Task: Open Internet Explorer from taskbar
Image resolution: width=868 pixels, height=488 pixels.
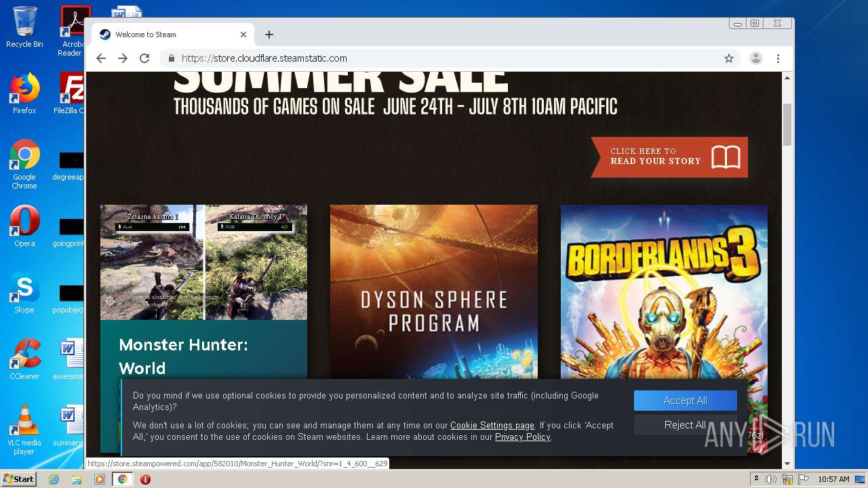Action: point(54,479)
